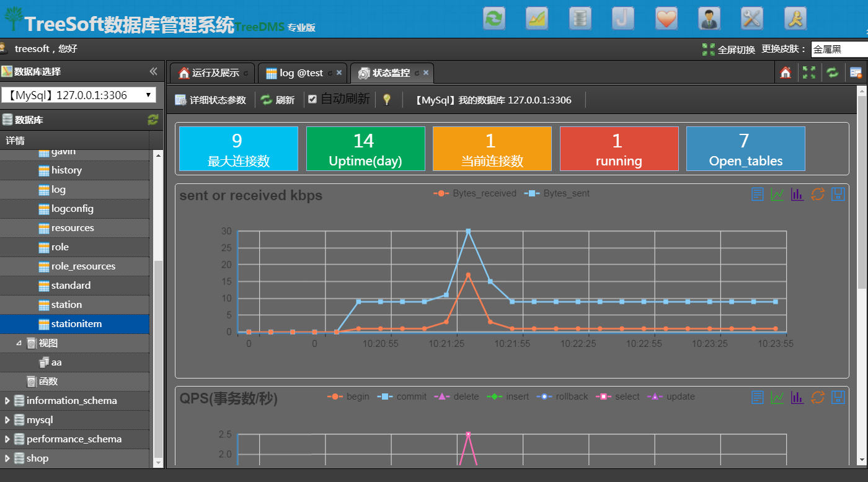
Task: Switch sent/received chart to bar type
Action: [x=797, y=194]
